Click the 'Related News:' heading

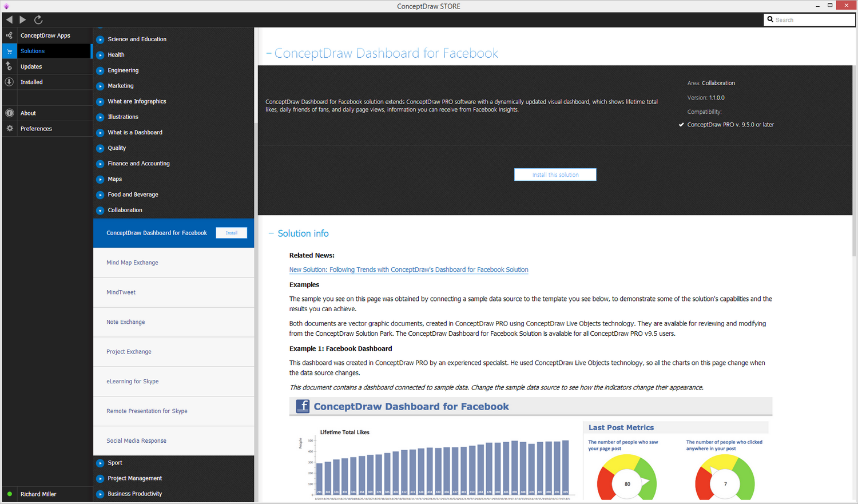312,256
